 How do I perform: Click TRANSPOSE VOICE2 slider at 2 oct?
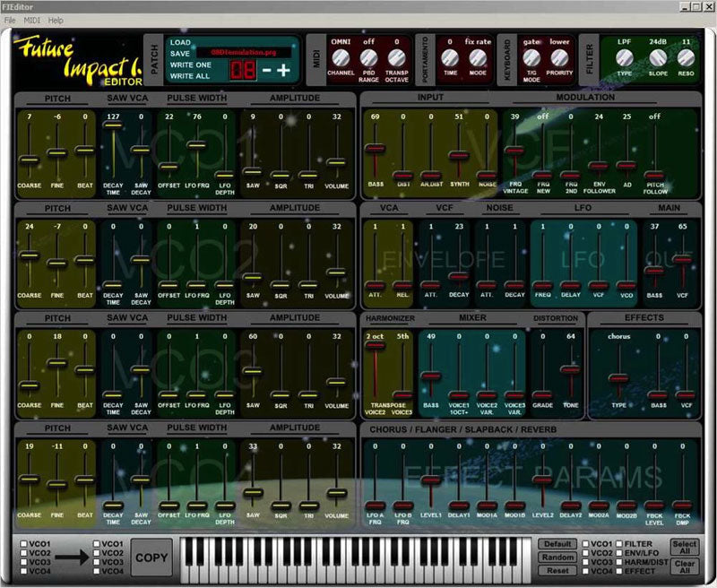375,345
